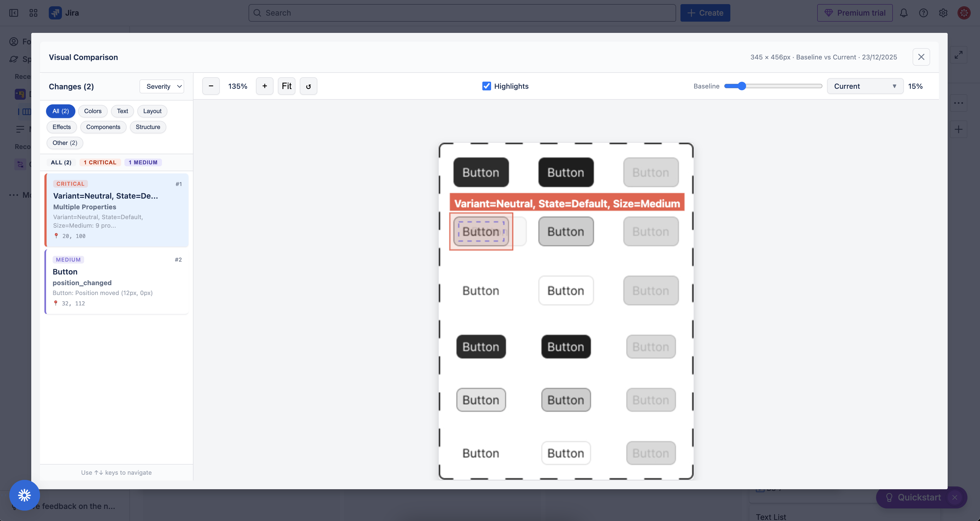Uncheck the Highlights checkbox
Image resolution: width=980 pixels, height=521 pixels.
[x=486, y=86]
